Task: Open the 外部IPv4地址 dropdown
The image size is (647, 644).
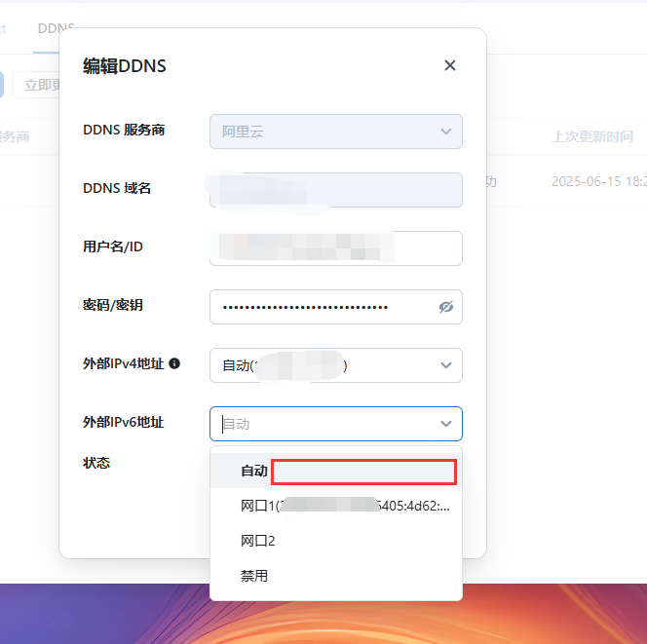Action: click(336, 365)
